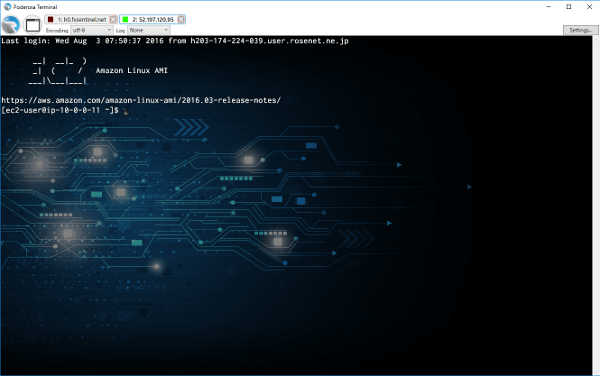
Task: Minimize the Poderosa Terminal window
Action: click(x=548, y=7)
